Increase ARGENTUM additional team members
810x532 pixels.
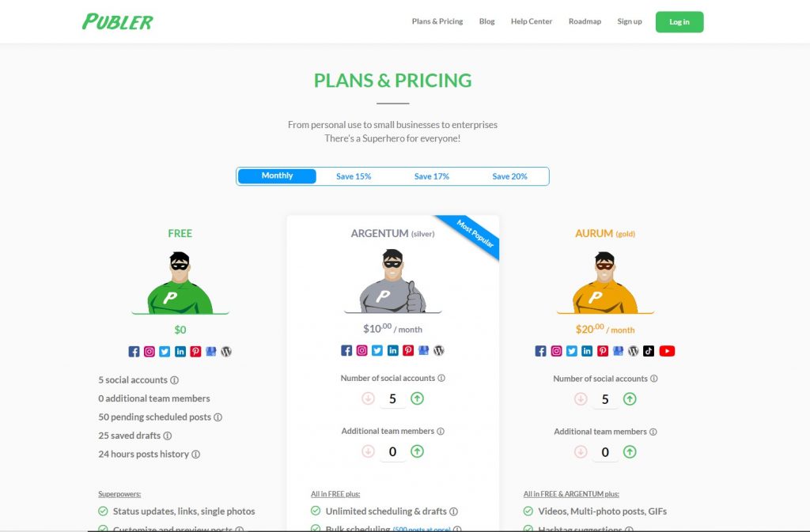[x=417, y=451]
